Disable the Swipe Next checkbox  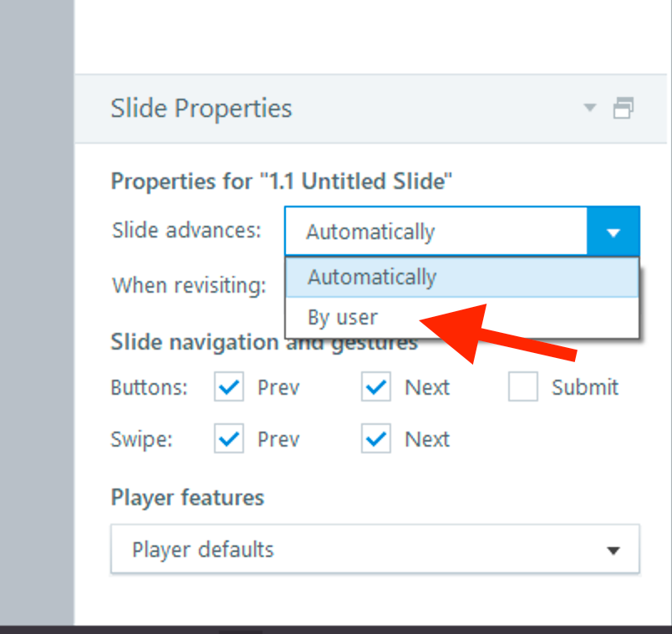[x=377, y=439]
